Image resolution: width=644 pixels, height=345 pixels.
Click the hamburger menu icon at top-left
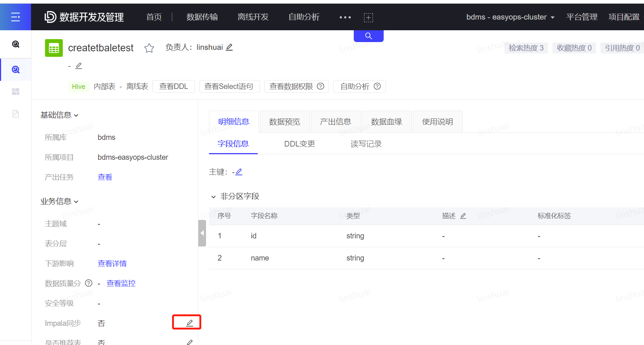tap(16, 17)
